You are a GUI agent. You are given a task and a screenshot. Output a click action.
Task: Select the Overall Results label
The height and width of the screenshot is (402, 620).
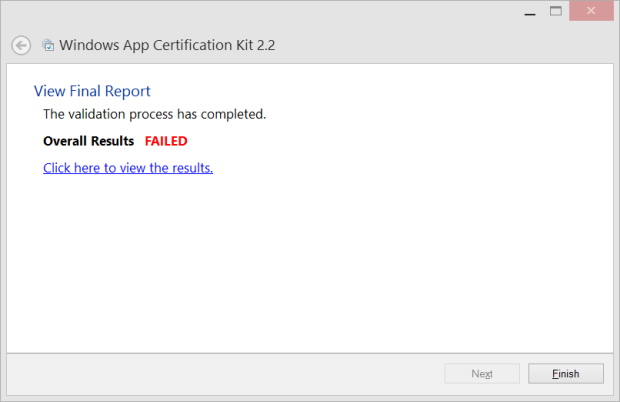[x=89, y=141]
